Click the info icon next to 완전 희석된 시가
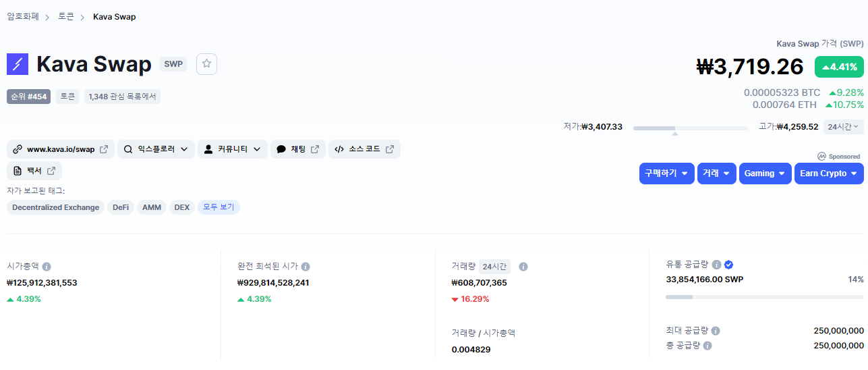The height and width of the screenshot is (370, 868). click(x=306, y=267)
